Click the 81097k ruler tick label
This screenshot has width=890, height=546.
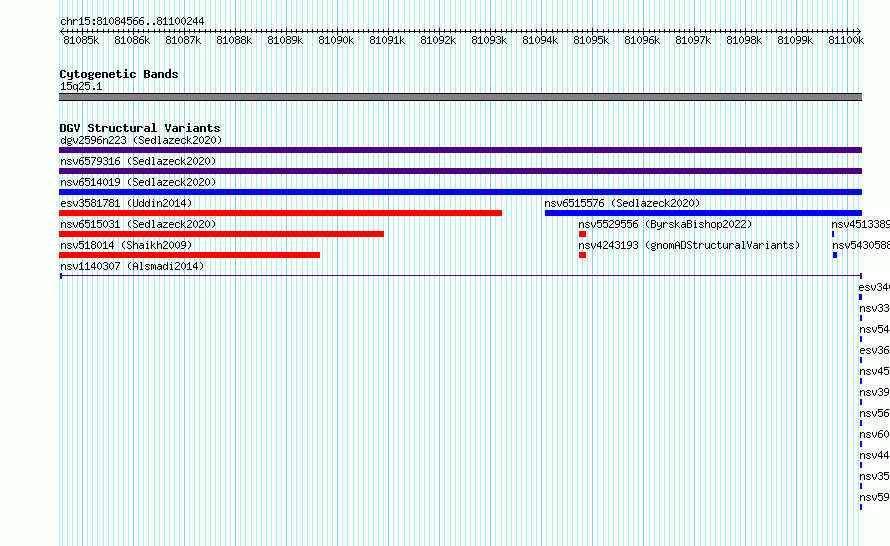click(693, 40)
